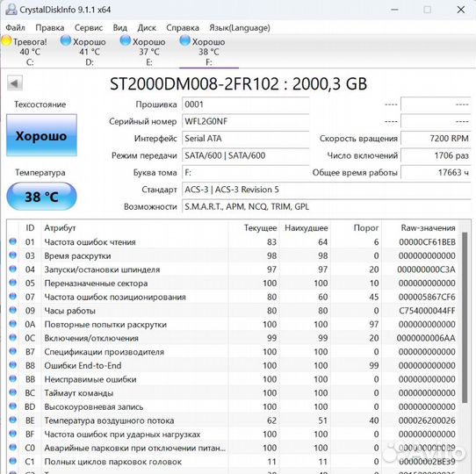Click the blue status orb for disk E:

click(x=125, y=40)
